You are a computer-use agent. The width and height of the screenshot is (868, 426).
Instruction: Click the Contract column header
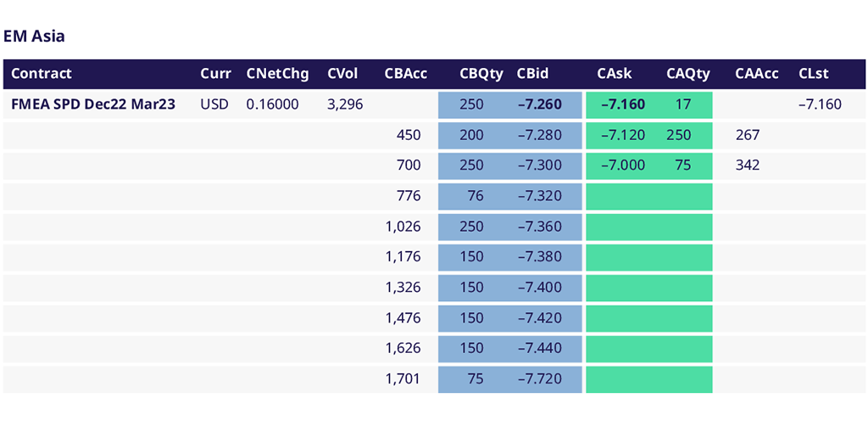click(42, 74)
